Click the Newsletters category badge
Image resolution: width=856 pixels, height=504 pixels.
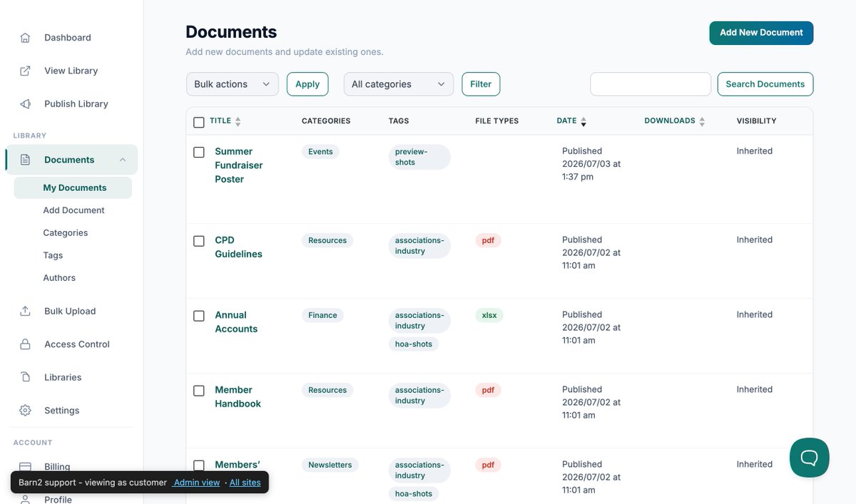330,465
